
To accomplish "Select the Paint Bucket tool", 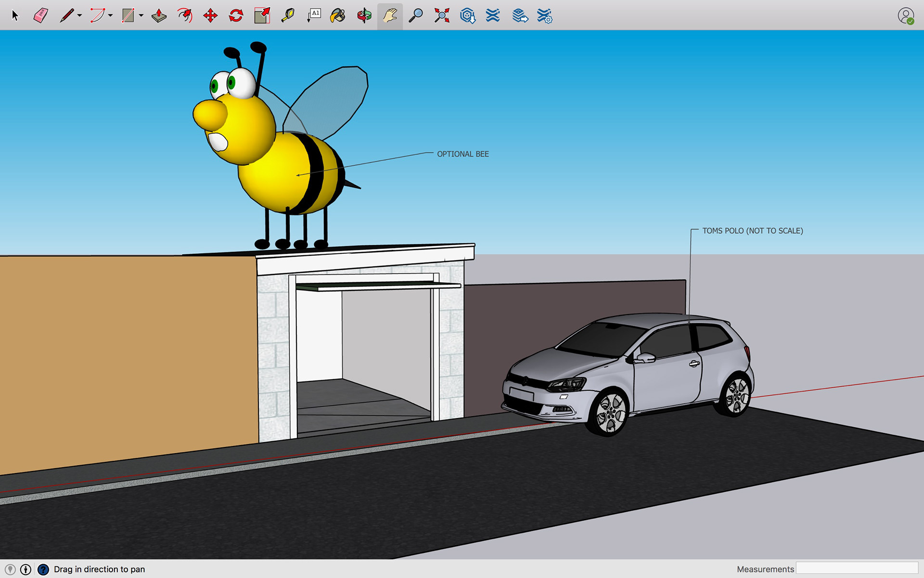I will pyautogui.click(x=338, y=16).
